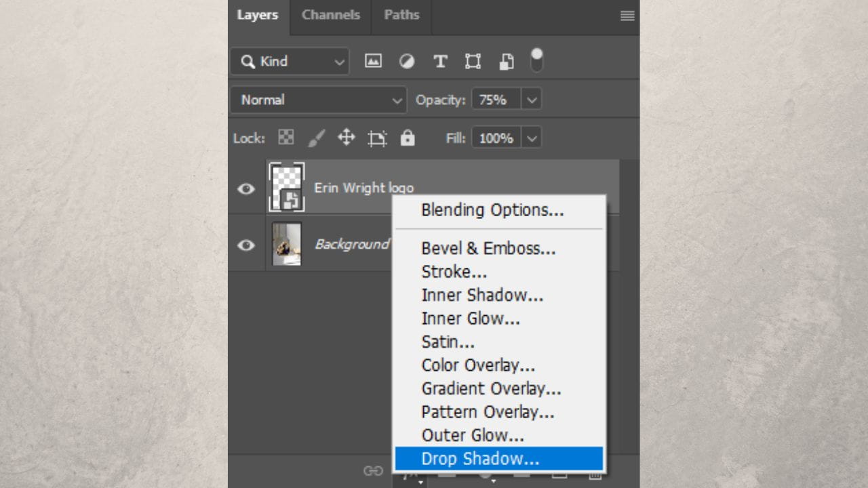Viewport: 868px width, 488px height.
Task: Choose Gradient Overlay effect
Action: pos(499,388)
